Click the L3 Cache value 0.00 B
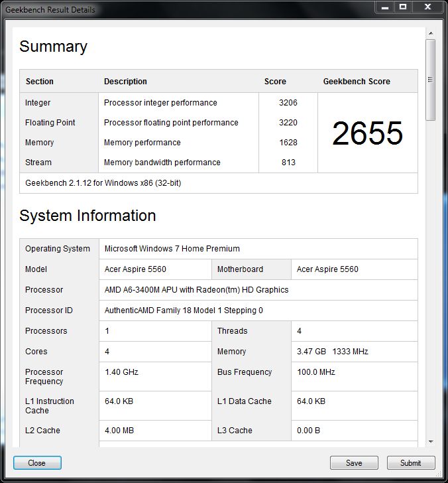448x483 pixels. [308, 431]
